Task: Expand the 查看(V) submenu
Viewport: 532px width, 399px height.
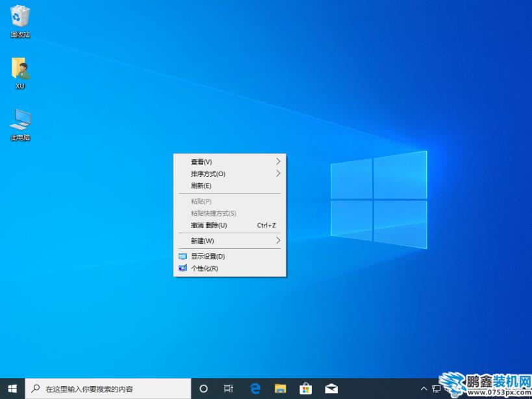Action: pos(230,162)
